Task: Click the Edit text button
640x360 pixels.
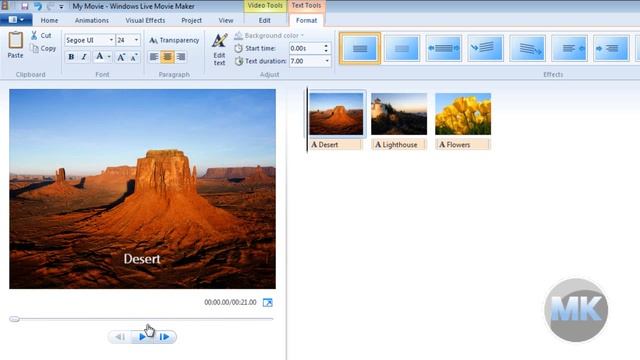Action: (x=219, y=49)
